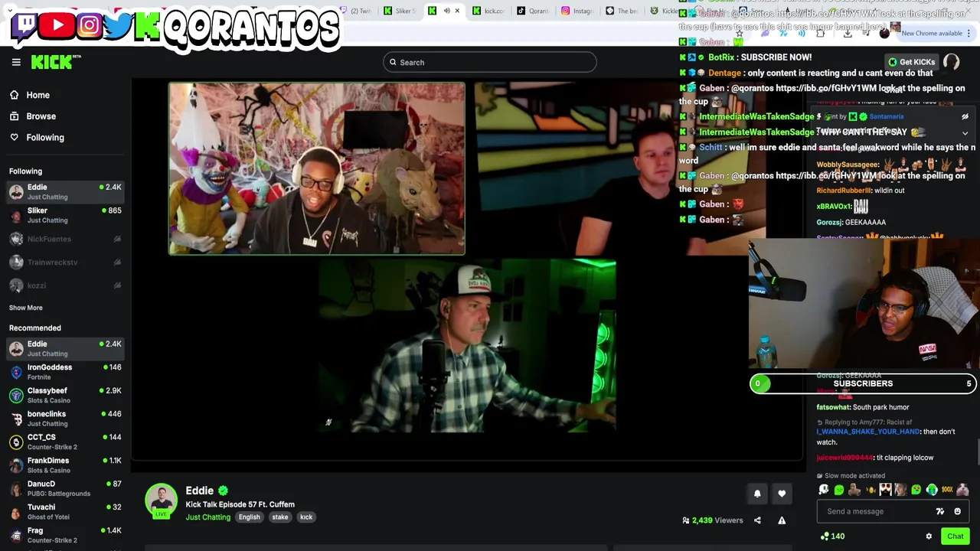The width and height of the screenshot is (980, 551).
Task: Open Chrome downloads icon
Action: 848,33
